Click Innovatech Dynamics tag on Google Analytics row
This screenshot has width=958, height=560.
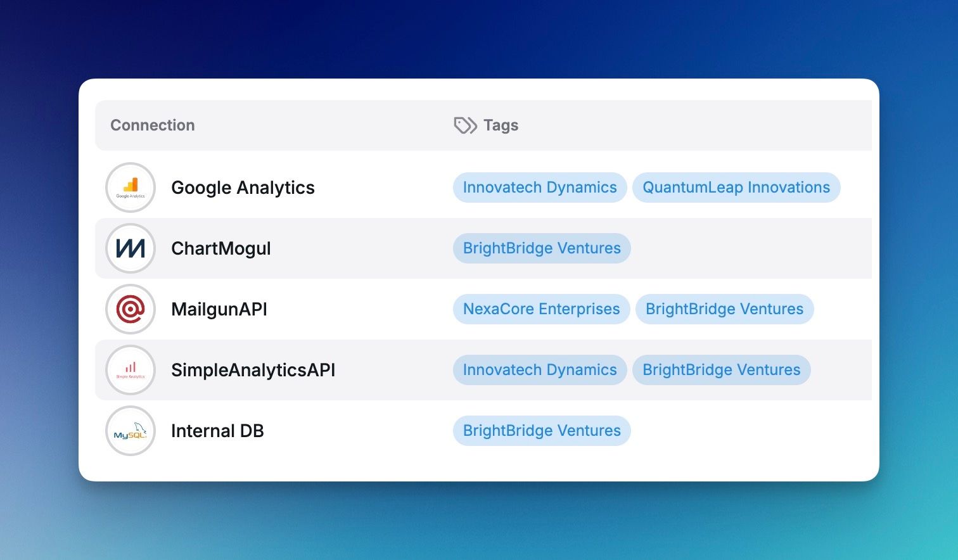coord(540,188)
